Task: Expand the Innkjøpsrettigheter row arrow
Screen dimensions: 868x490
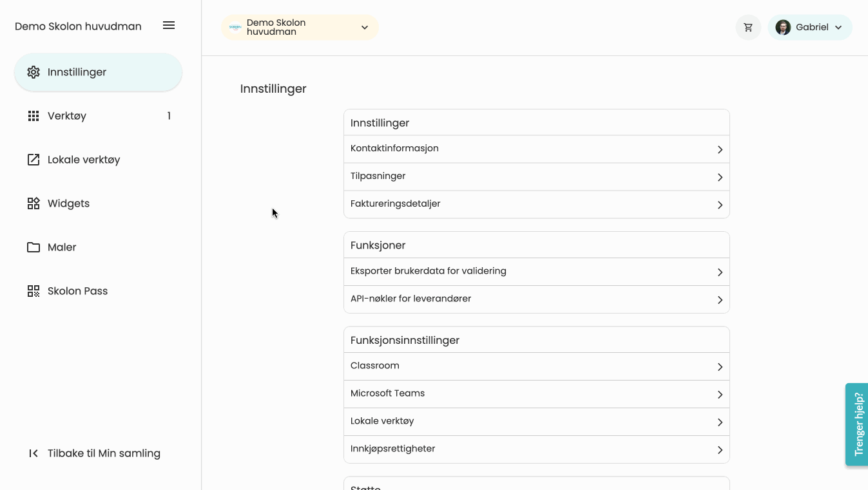Action: pyautogui.click(x=720, y=449)
